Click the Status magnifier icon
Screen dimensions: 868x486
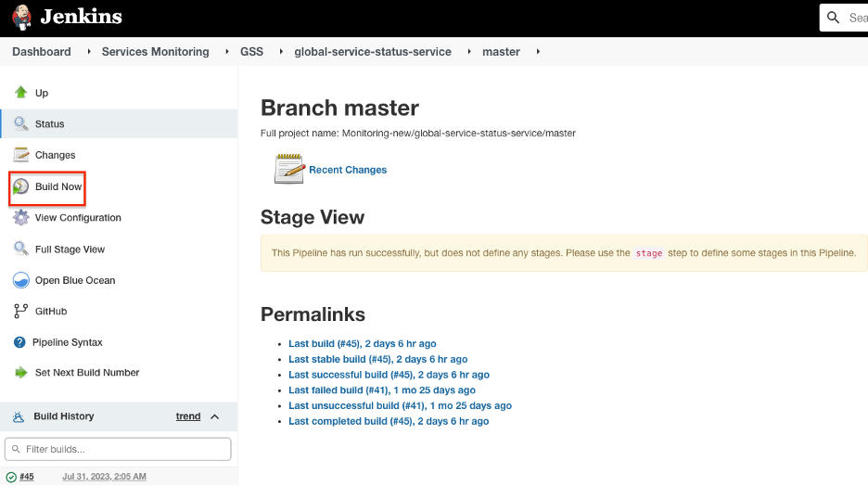[x=21, y=123]
